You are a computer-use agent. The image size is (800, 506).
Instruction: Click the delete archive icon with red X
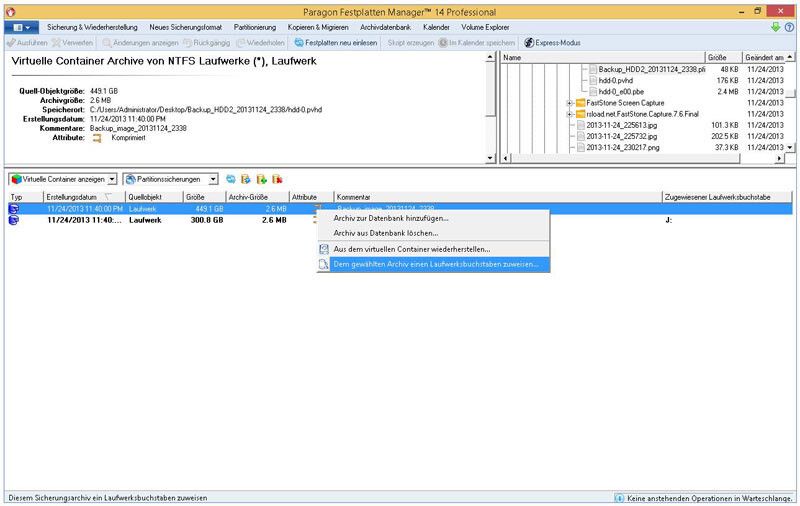(277, 179)
